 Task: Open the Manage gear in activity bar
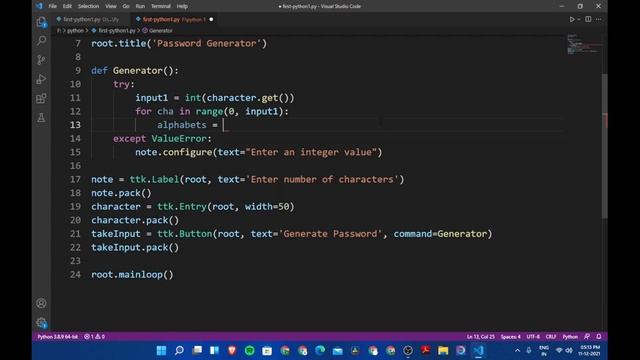pos(41,323)
